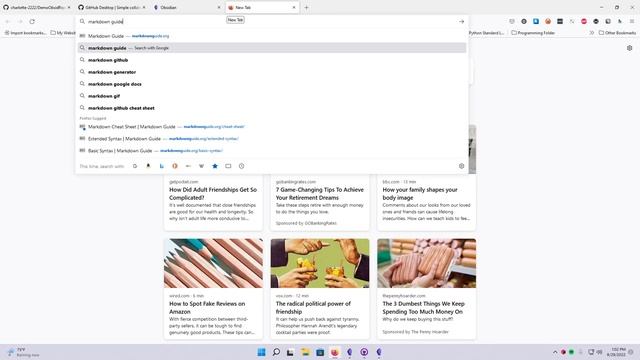This screenshot has width=640, height=360.
Task: Search this time with Amazon icon
Action: 148,166
